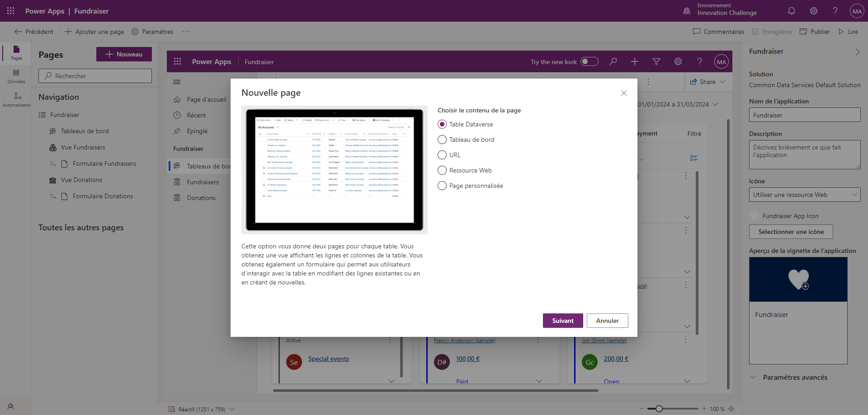
Task: Click the Nom de l'application field
Action: coord(805,115)
